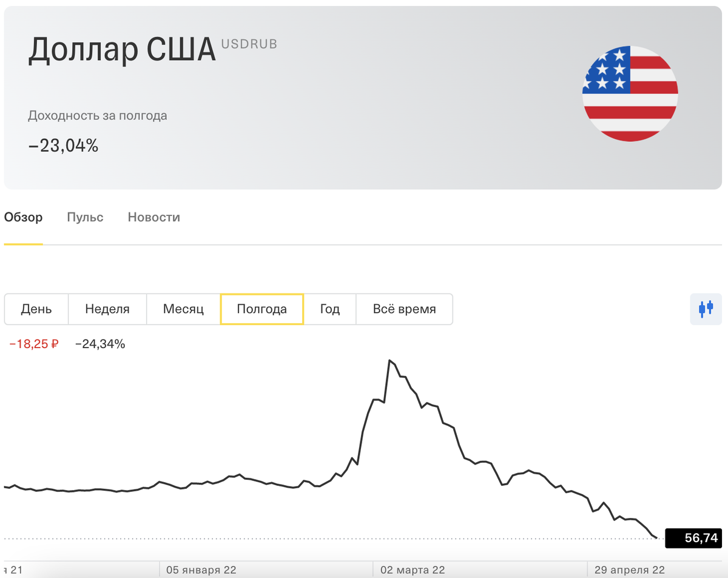Select the День time range
Screen dimensions: 728x578
click(36, 309)
